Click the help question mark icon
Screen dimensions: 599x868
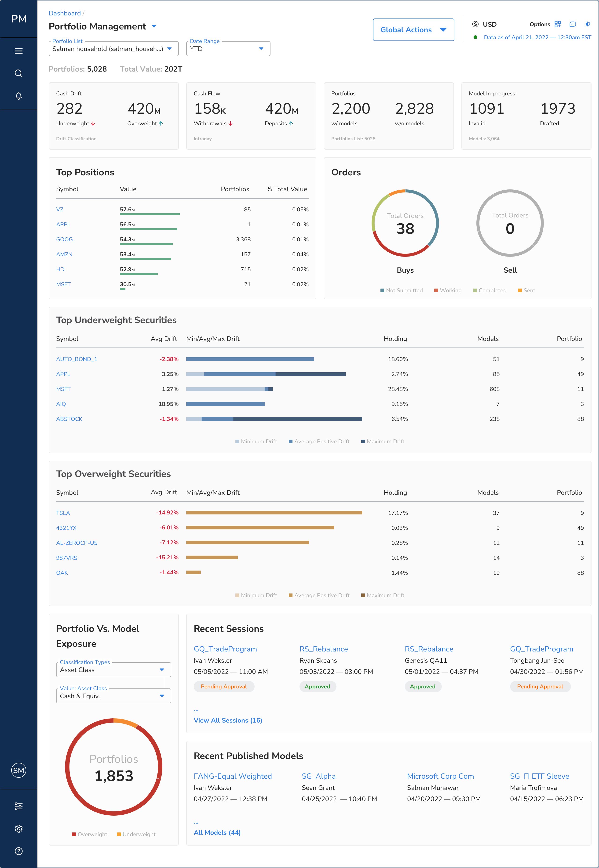(18, 851)
